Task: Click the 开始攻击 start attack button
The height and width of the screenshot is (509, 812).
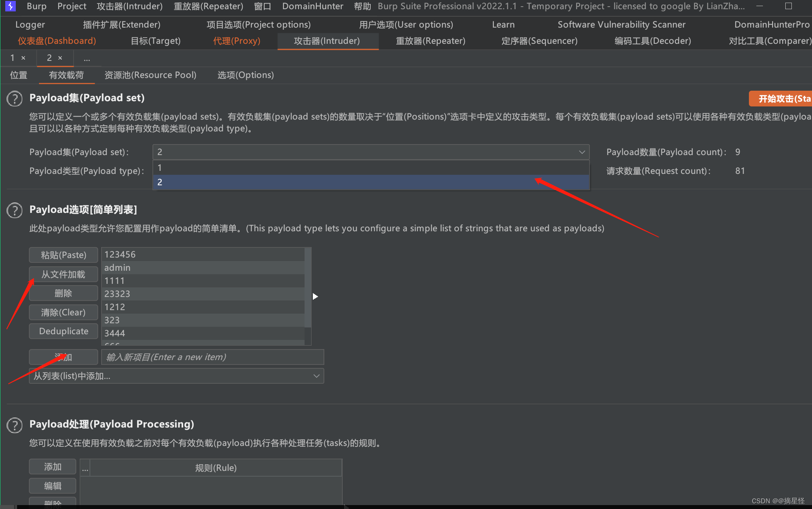Action: tap(781, 99)
